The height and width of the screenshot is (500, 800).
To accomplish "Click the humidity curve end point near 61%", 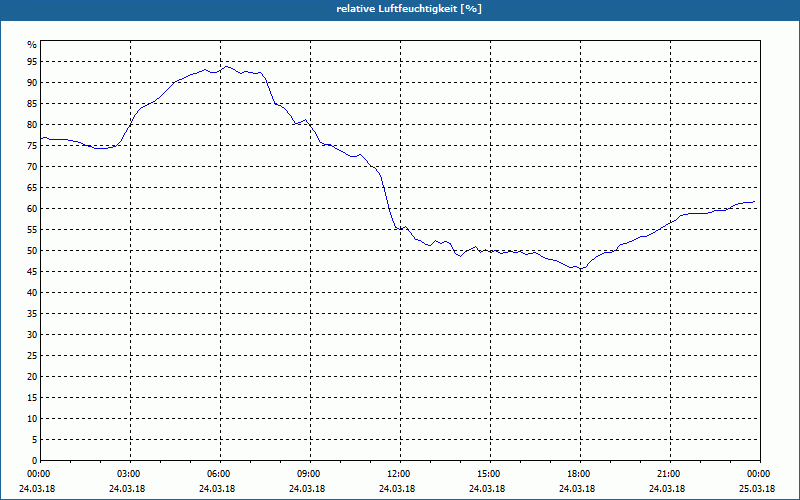I will tap(754, 202).
